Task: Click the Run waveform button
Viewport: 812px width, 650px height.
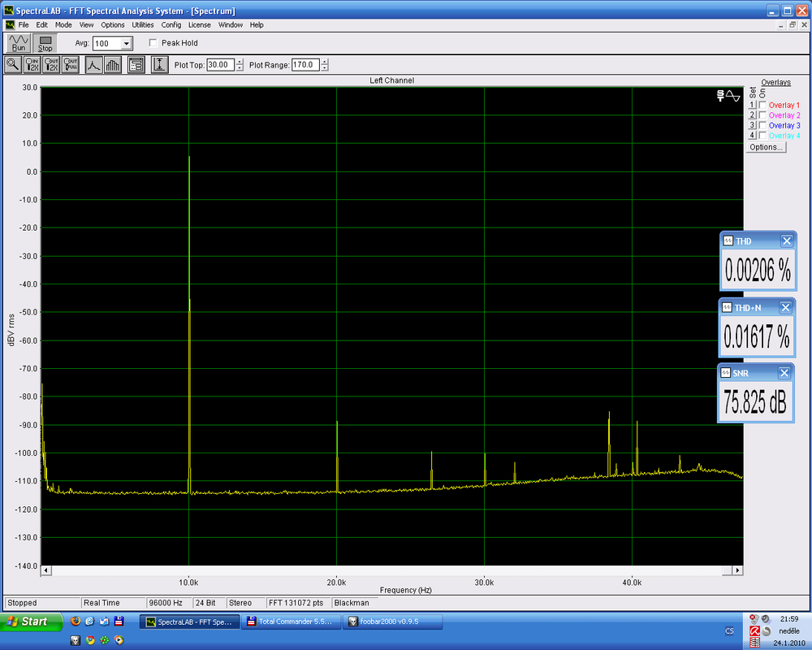Action: click(19, 43)
